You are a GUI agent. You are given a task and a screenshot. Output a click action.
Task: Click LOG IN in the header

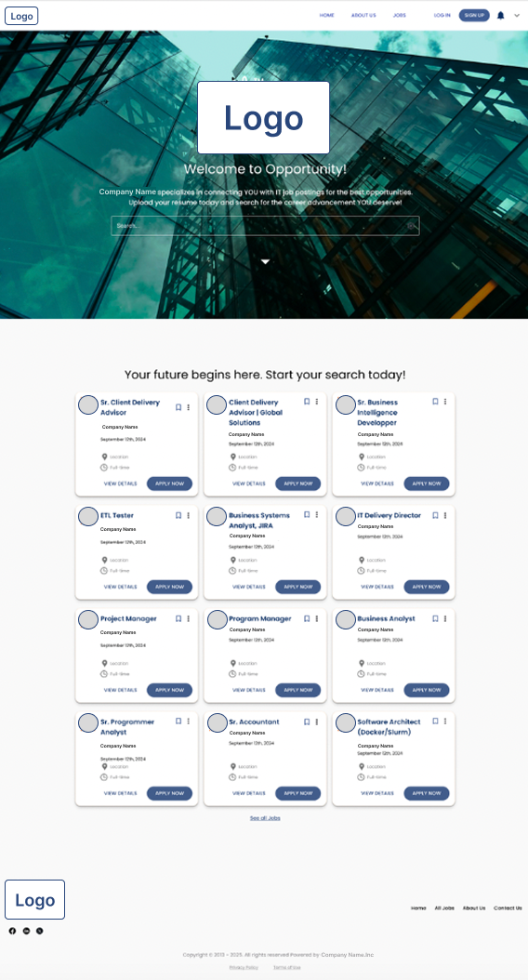[442, 16]
